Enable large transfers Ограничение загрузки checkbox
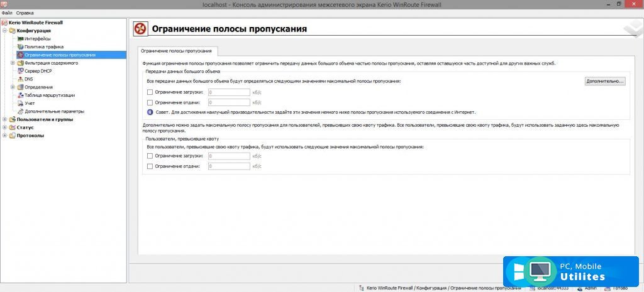644x292 pixels. tap(150, 92)
